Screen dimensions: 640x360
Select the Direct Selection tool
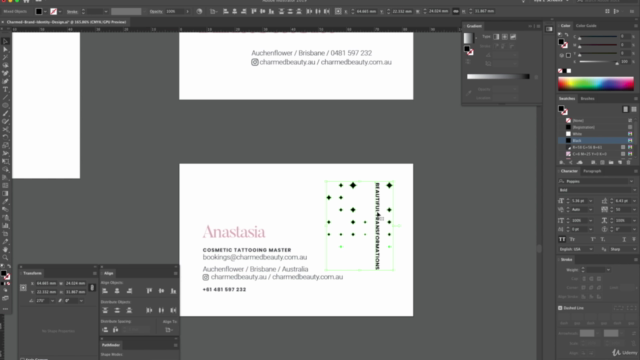tap(5, 49)
